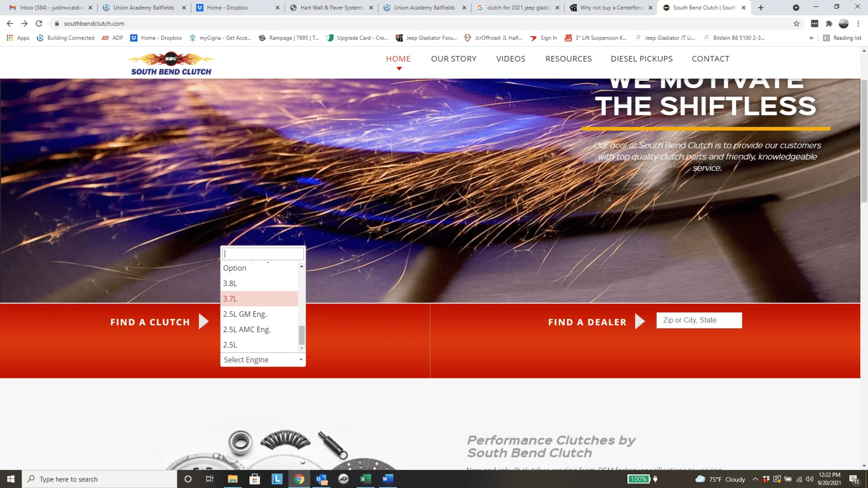Open the Reading list
This screenshot has height=488, width=868.
[x=842, y=38]
